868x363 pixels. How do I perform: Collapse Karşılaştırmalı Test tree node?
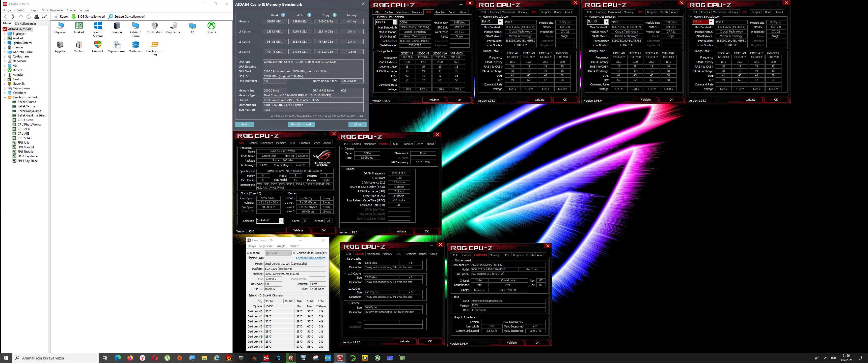pyautogui.click(x=5, y=97)
